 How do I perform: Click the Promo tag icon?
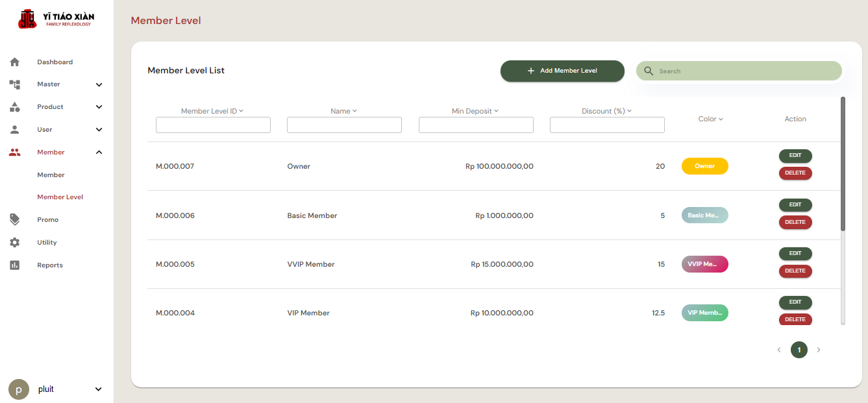(x=14, y=220)
